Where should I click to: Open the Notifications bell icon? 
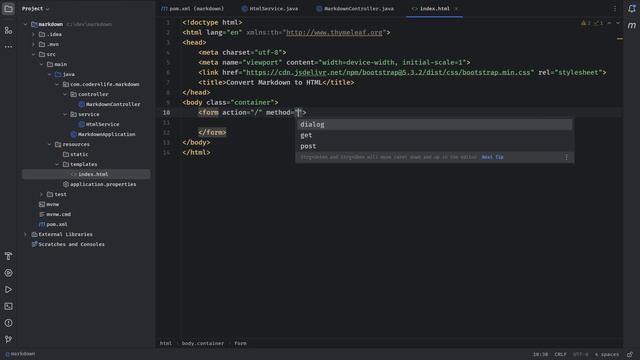tap(631, 9)
